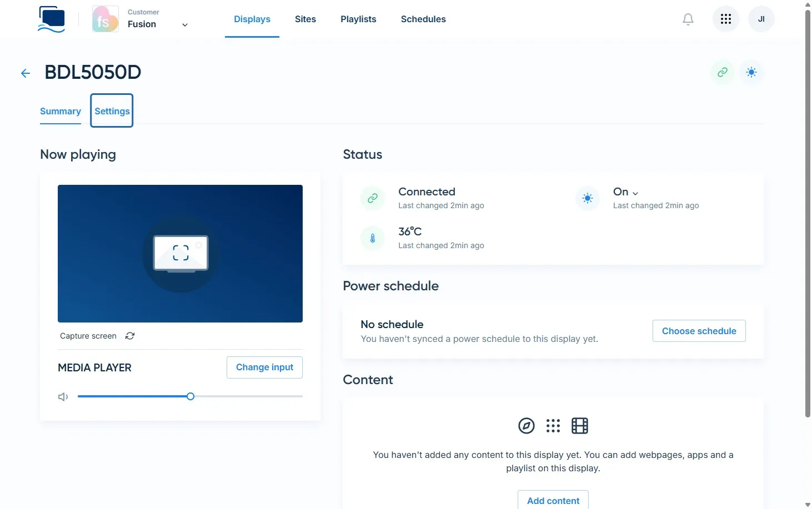The width and height of the screenshot is (812, 509).
Task: Click the Connected status link icon
Action: pos(373,198)
